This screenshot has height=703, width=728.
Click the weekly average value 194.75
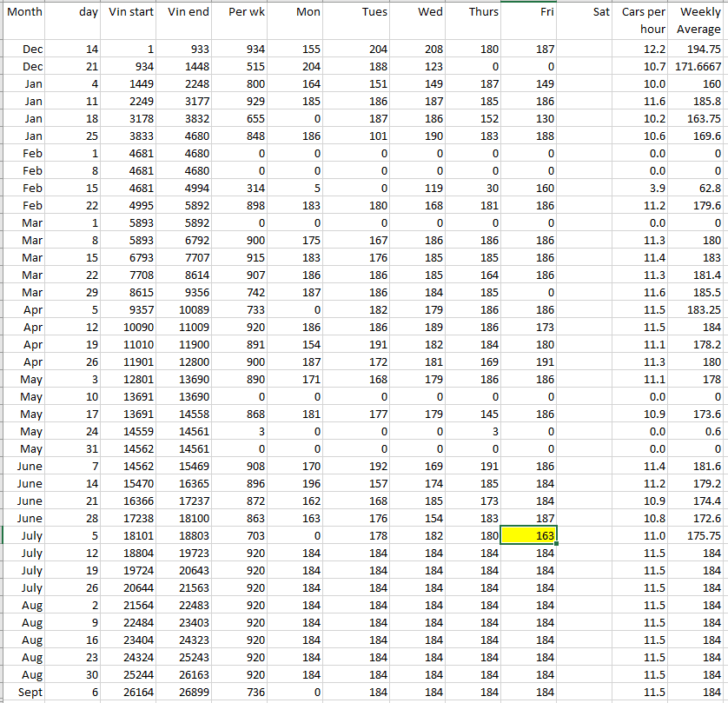699,50
